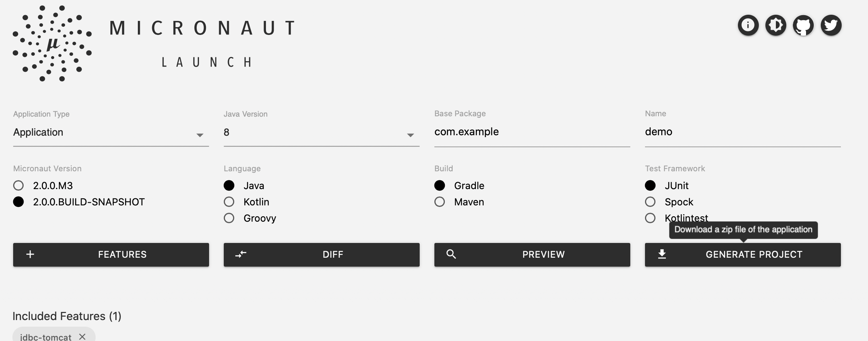This screenshot has width=868, height=341.
Task: Click the download icon on Generate Project
Action: pyautogui.click(x=662, y=255)
